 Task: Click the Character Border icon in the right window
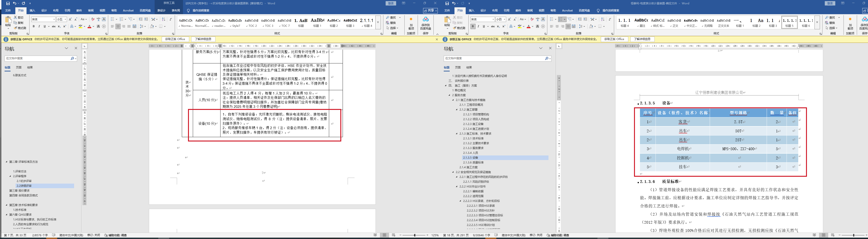543,19
